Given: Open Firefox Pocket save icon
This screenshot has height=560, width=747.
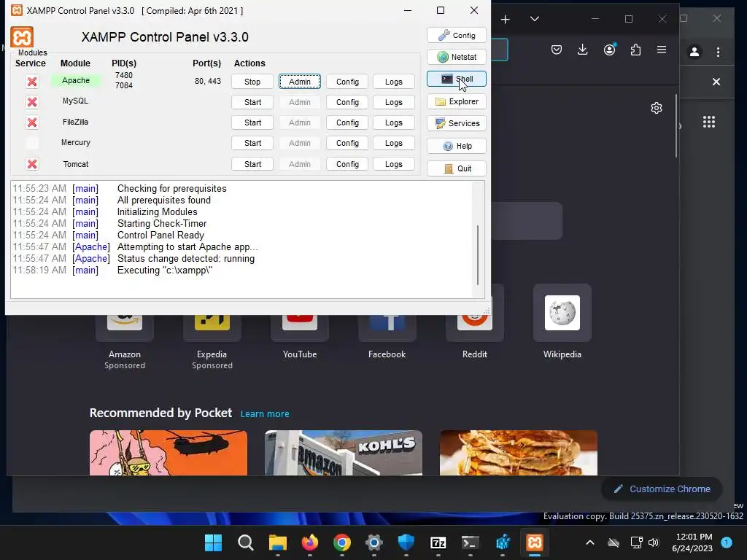Looking at the screenshot, I should coord(557,50).
